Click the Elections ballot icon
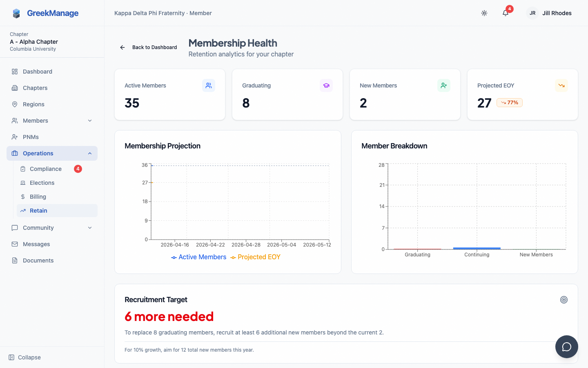 click(23, 183)
